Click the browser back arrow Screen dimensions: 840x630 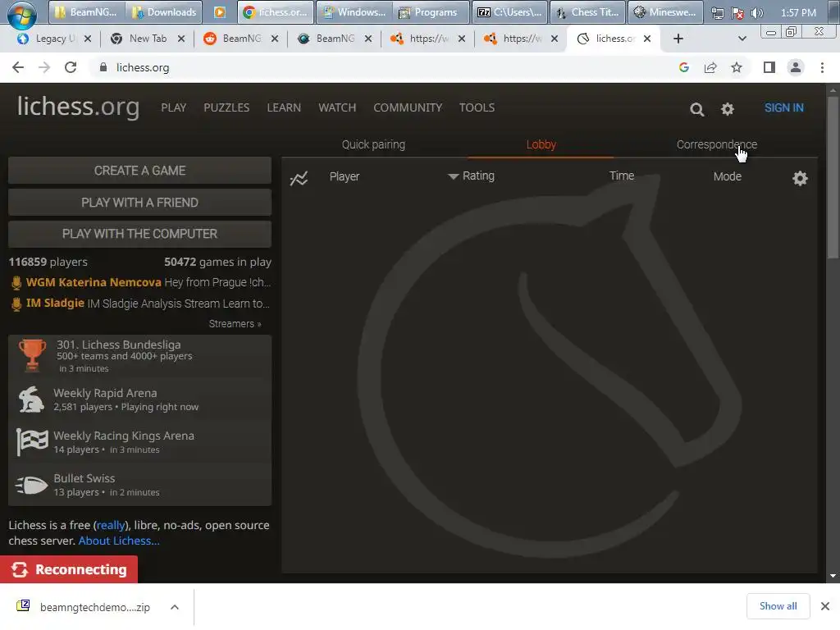tap(18, 67)
